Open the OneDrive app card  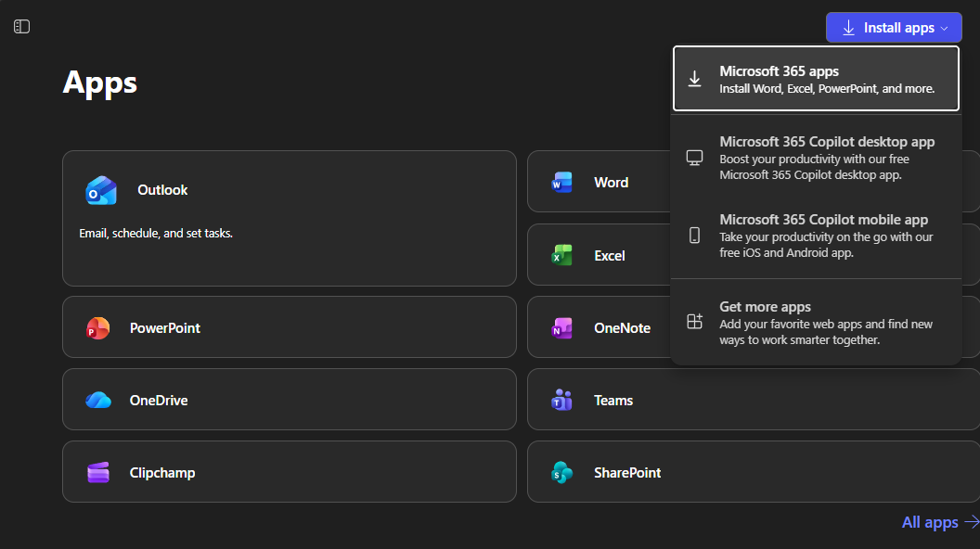coord(290,400)
